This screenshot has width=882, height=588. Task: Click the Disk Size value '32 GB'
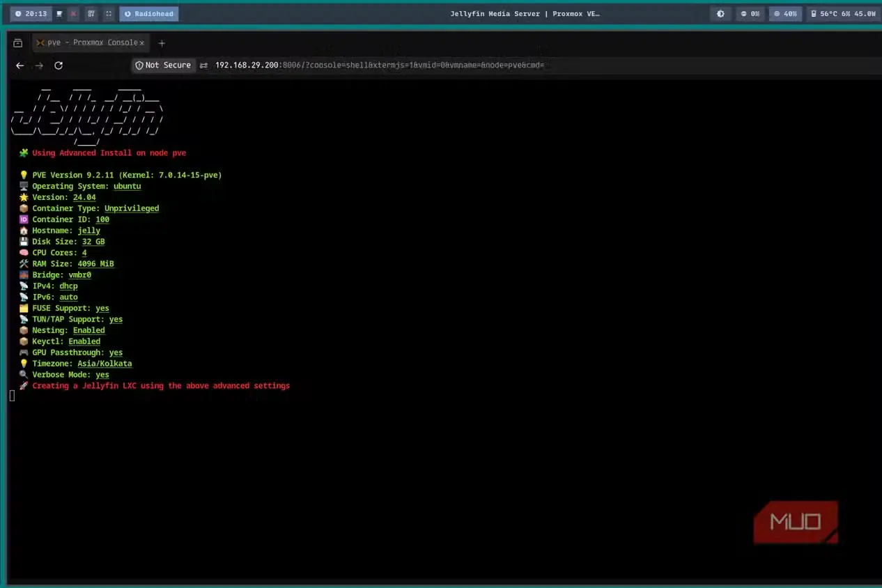93,242
